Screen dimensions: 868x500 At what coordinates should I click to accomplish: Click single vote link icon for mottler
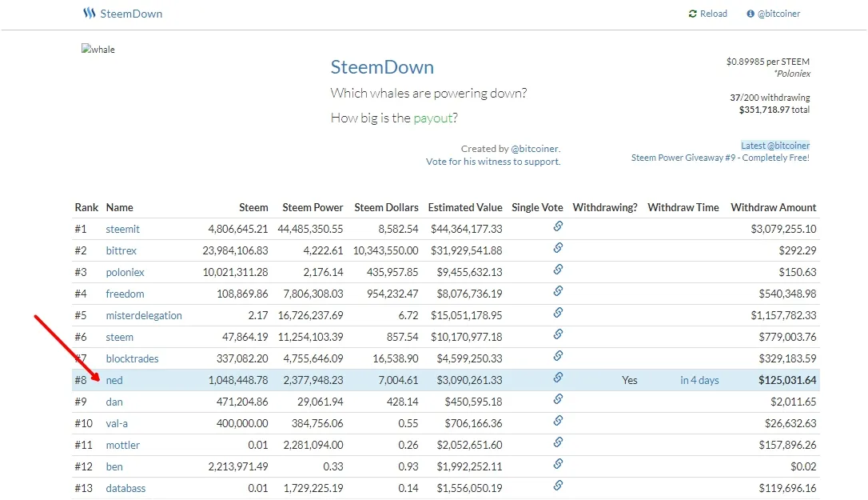pyautogui.click(x=558, y=442)
